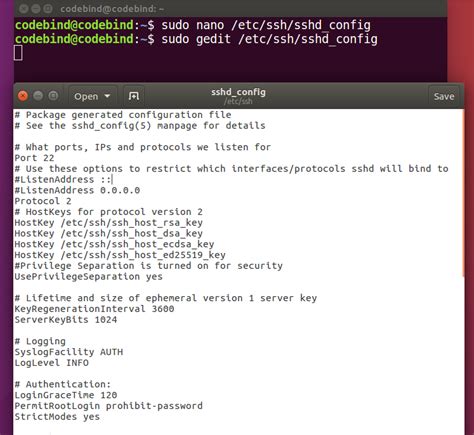
Task: Maximize the terminal window
Action: [x=48, y=9]
